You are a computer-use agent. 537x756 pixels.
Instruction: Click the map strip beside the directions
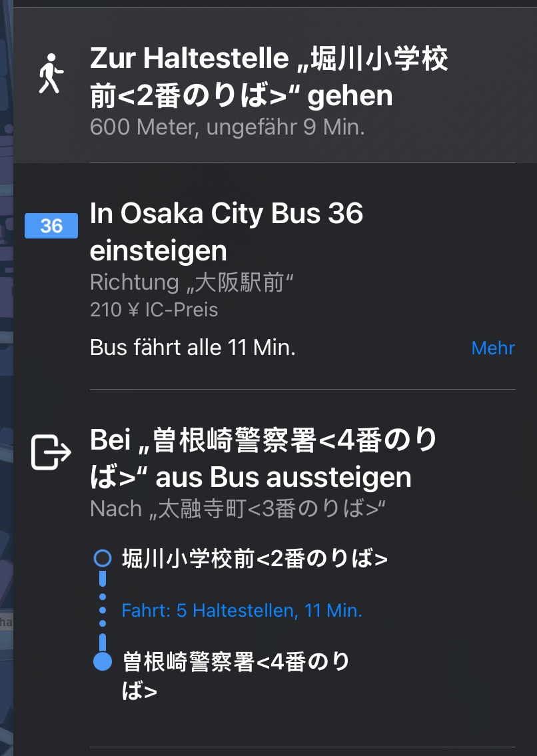point(6,400)
